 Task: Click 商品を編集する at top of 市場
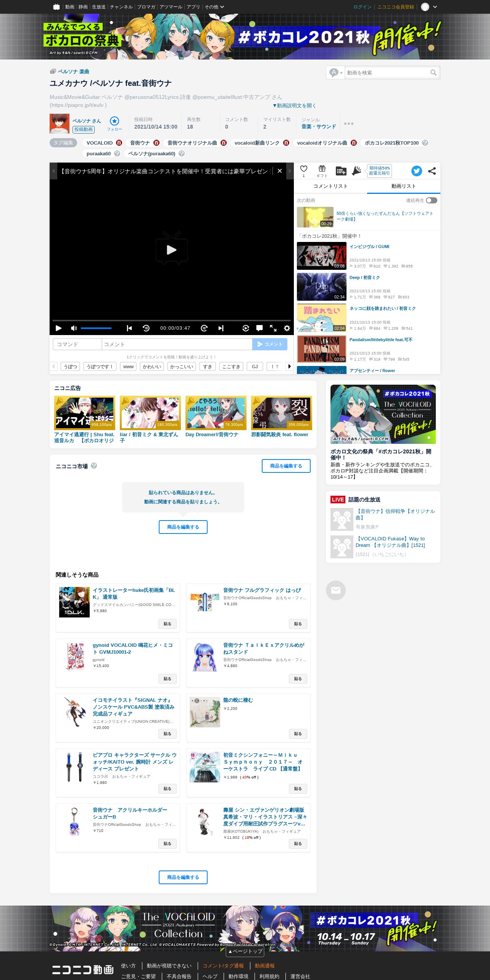point(286,466)
